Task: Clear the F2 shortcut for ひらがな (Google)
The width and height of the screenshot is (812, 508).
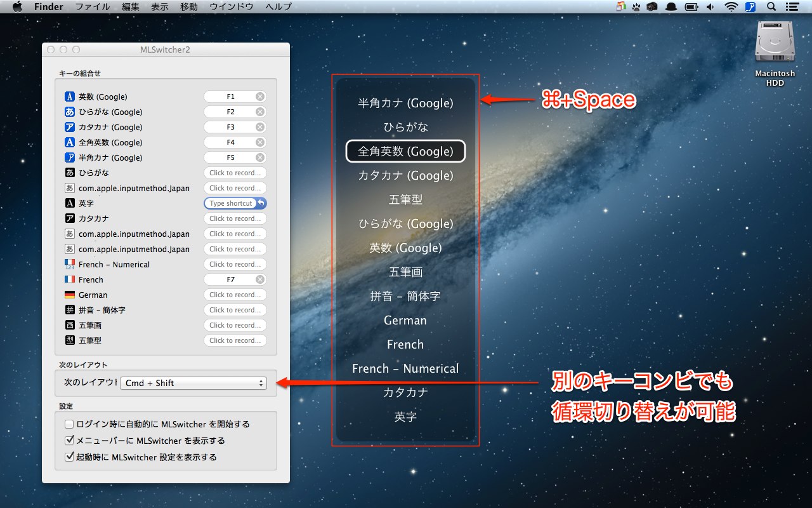Action: pyautogui.click(x=260, y=112)
